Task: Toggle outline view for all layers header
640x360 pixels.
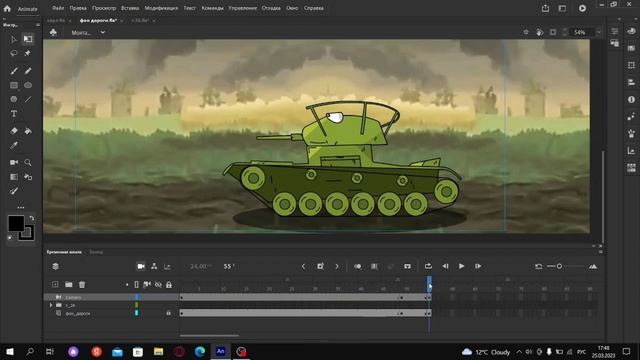Action: (136, 284)
